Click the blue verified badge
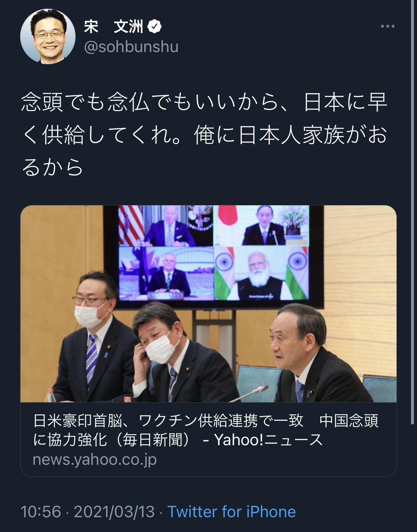Viewport: 417px width, 532px height. click(x=154, y=27)
